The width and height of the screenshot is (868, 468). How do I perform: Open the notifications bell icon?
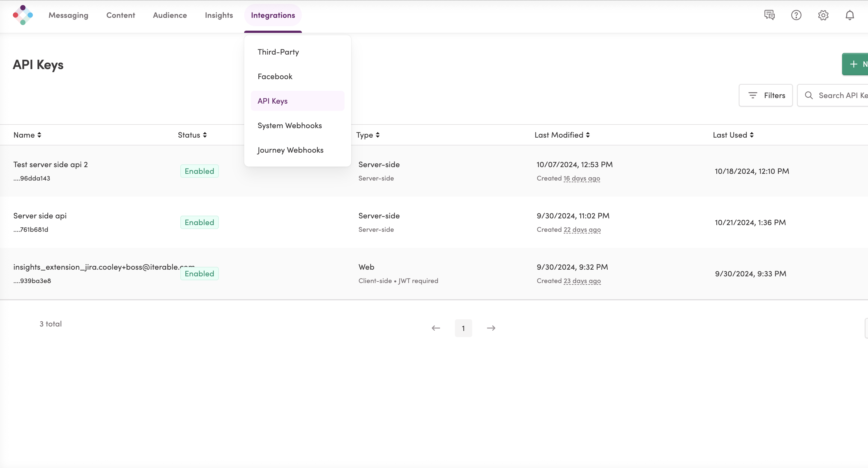point(850,15)
